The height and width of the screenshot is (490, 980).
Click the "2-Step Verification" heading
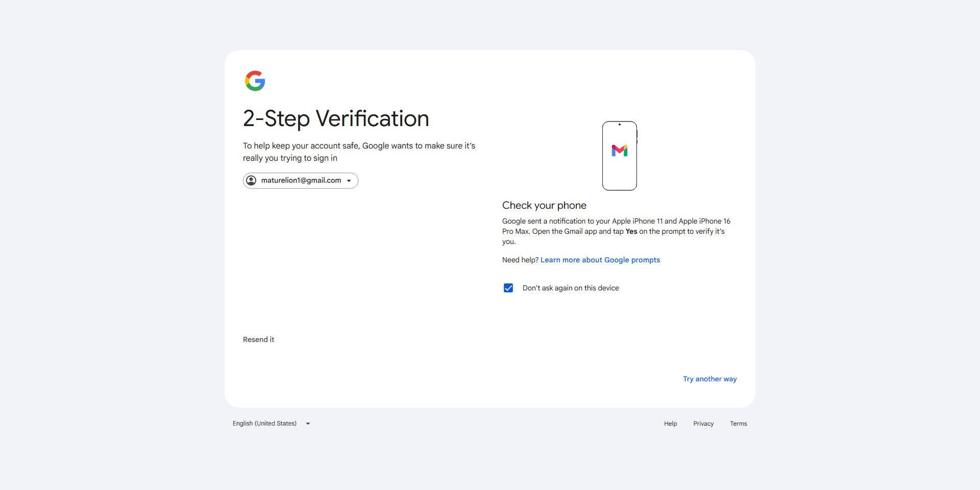pos(336,118)
